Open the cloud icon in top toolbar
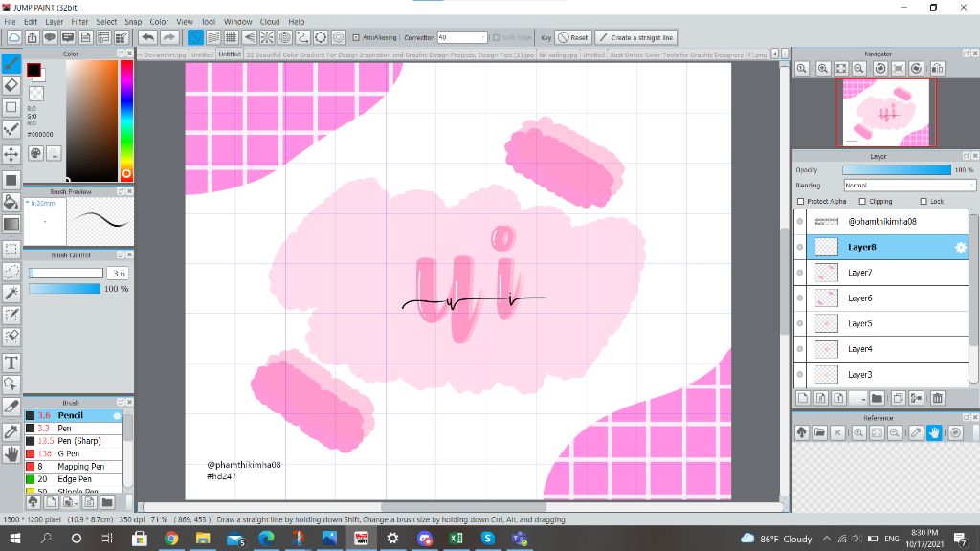980x551 pixels. (13, 37)
